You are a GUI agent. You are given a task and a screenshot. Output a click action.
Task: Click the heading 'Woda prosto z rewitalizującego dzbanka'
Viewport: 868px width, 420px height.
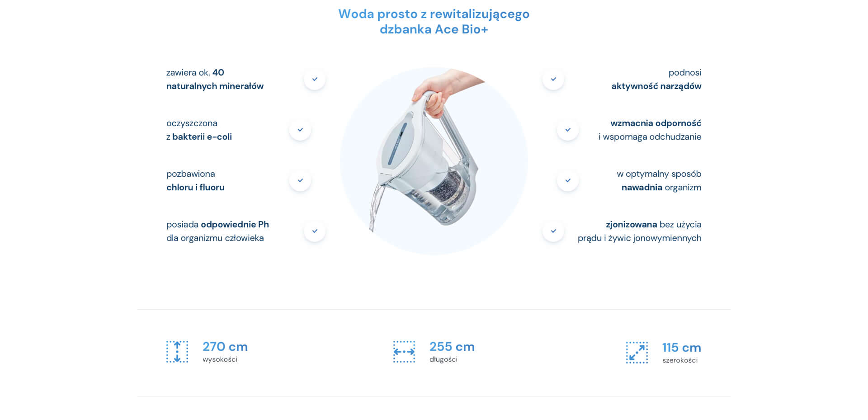(434, 21)
